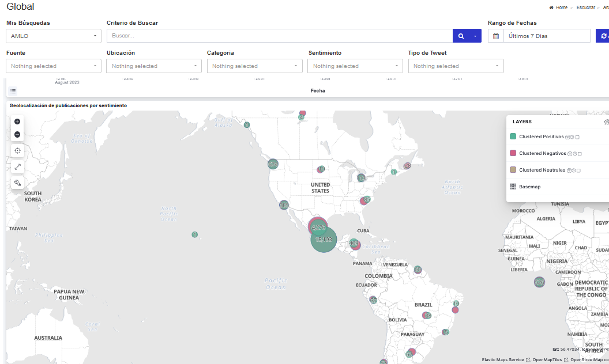Click time icon on Clustered Negativos

tap(574, 154)
